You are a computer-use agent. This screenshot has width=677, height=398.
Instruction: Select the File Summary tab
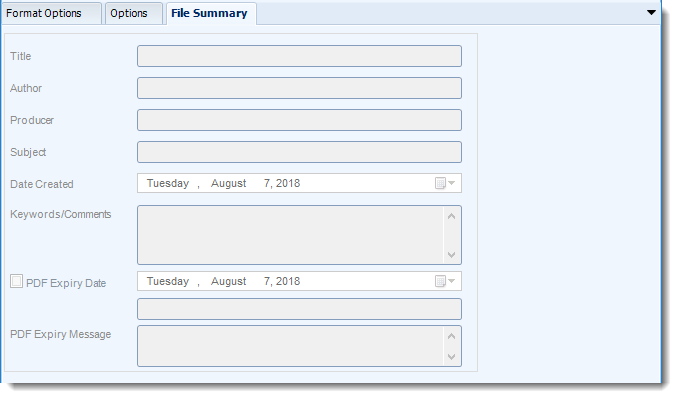coord(211,13)
